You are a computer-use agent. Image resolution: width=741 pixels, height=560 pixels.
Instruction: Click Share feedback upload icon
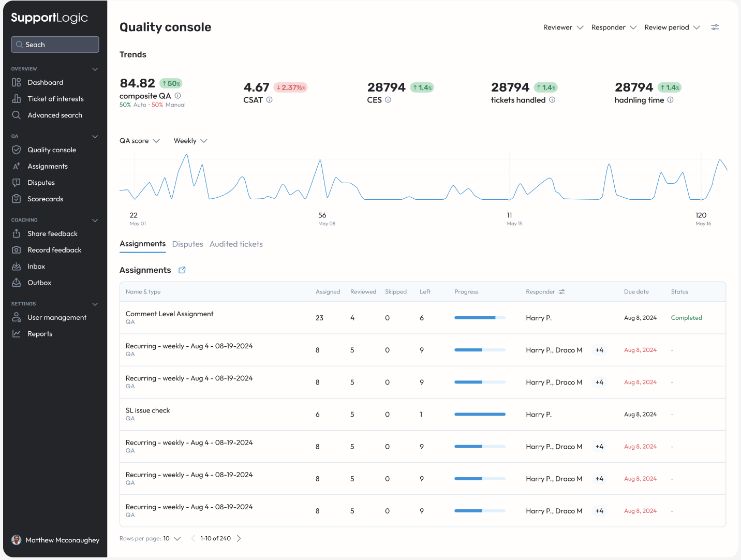coord(17,233)
